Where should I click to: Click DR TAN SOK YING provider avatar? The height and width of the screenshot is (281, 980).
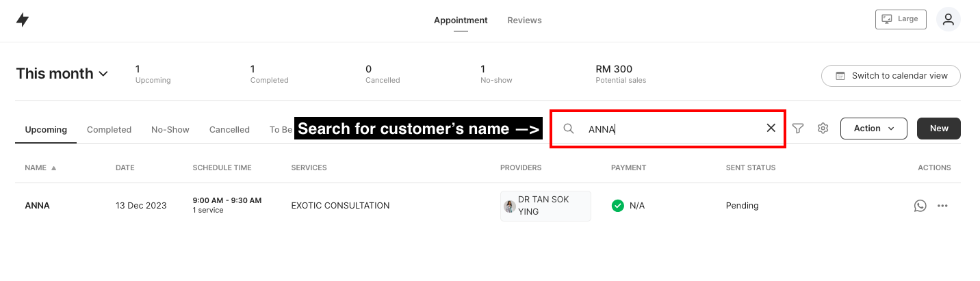(509, 206)
